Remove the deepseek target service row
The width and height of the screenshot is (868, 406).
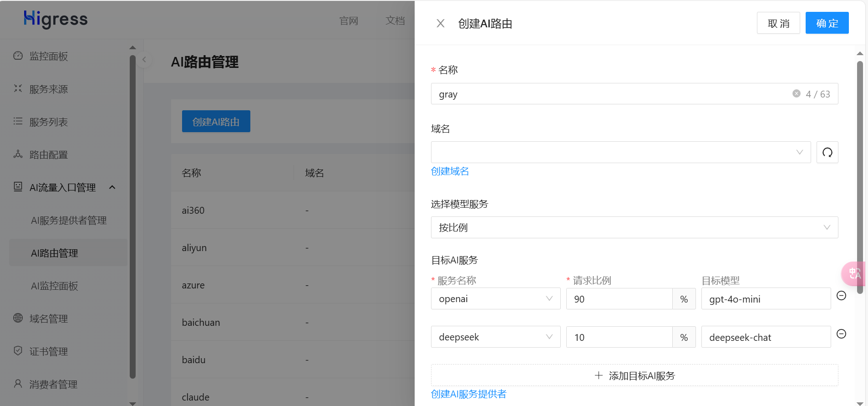click(841, 334)
